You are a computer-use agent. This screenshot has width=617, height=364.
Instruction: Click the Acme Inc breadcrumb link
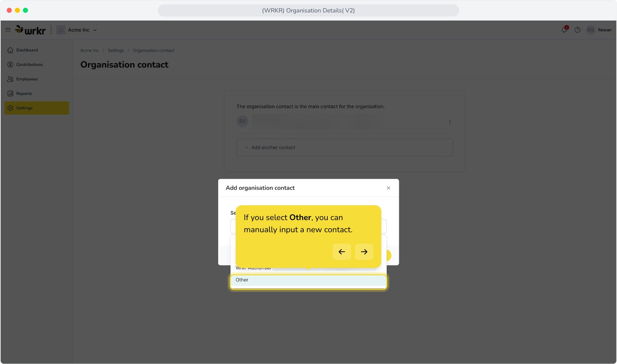point(90,51)
